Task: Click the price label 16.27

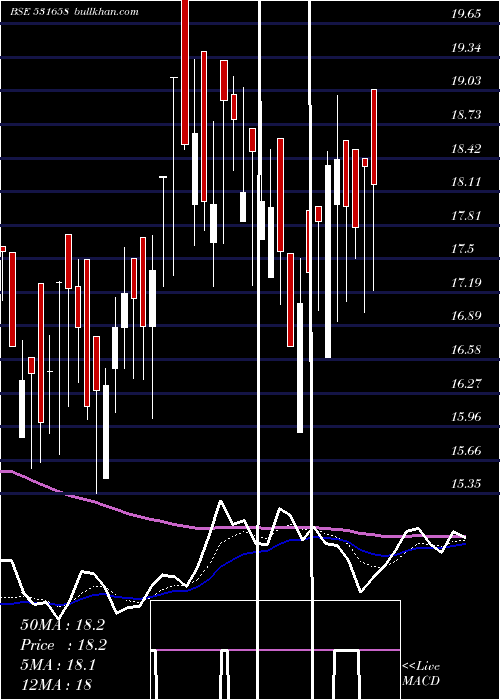Action: pyautogui.click(x=466, y=383)
